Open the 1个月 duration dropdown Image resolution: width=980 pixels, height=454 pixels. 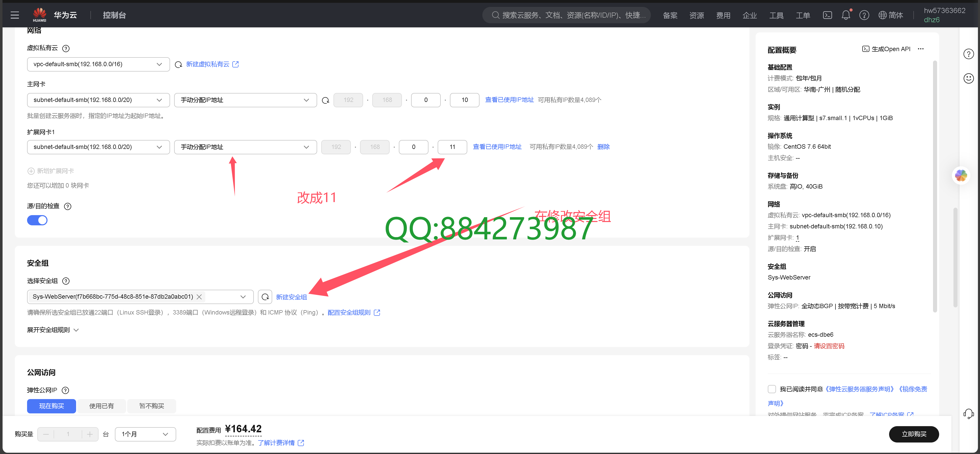(x=145, y=434)
